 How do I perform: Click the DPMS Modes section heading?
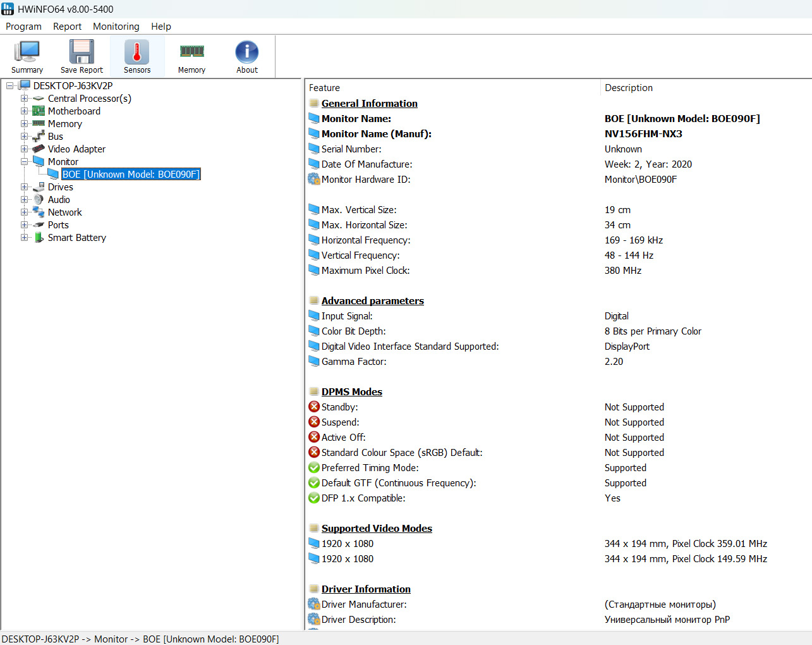[351, 391]
